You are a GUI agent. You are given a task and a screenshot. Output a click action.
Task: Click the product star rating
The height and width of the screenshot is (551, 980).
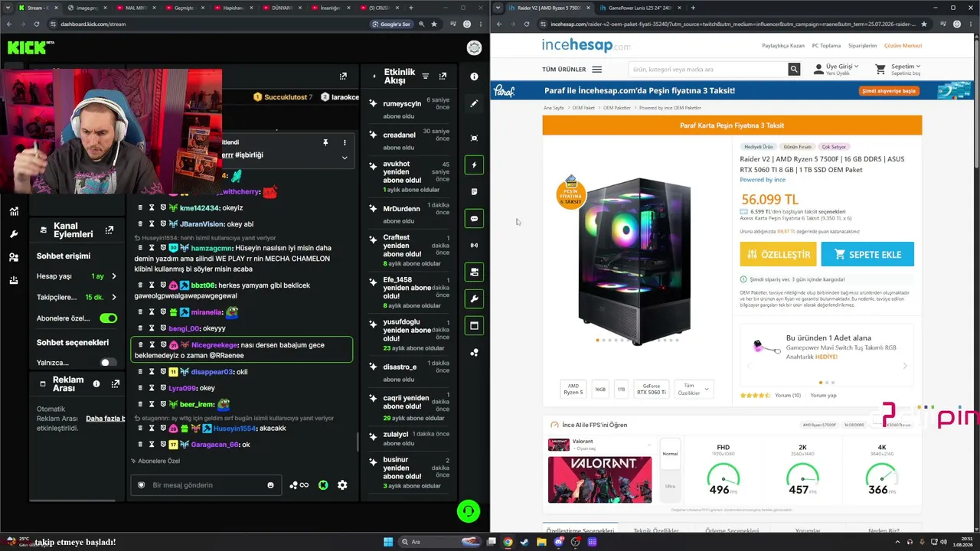[x=755, y=396]
